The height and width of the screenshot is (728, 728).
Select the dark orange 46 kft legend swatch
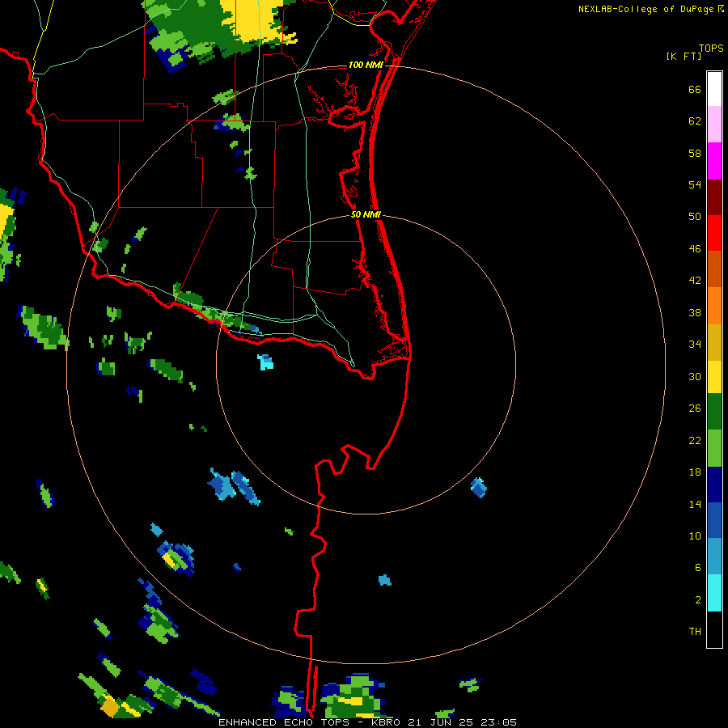pos(714,269)
